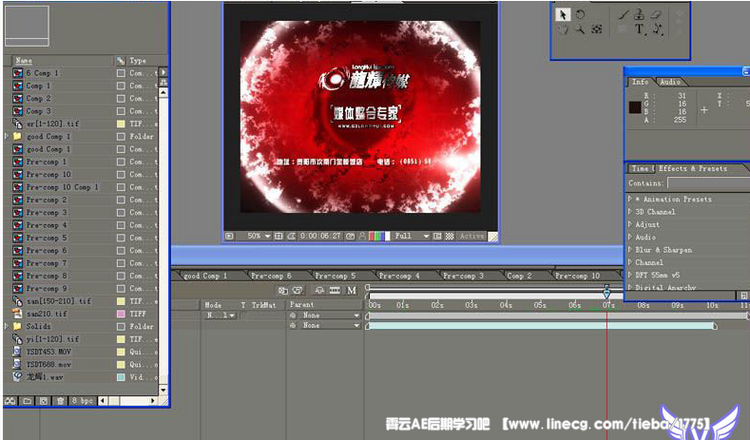
Task: Select the Eraser tool
Action: coord(656,15)
